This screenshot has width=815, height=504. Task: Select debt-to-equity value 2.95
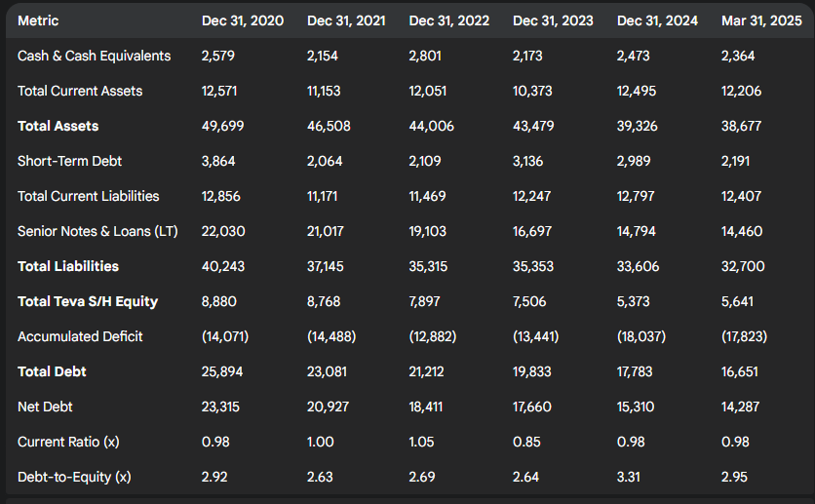click(x=734, y=477)
